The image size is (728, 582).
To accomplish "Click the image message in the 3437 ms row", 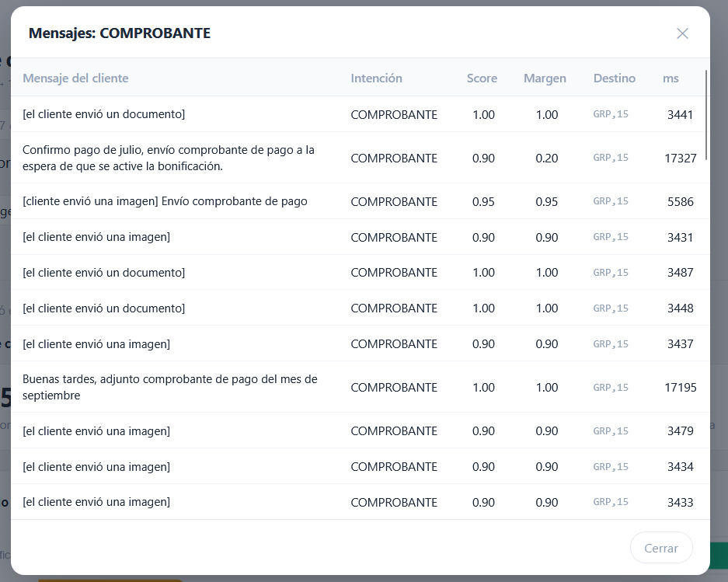I will [x=96, y=343].
